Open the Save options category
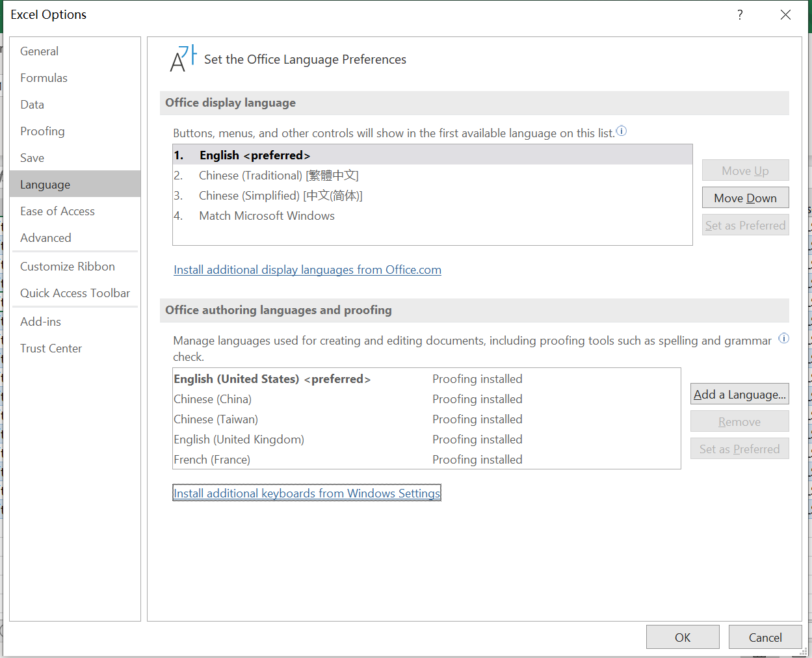Viewport: 812px width, 658px height. [75, 158]
